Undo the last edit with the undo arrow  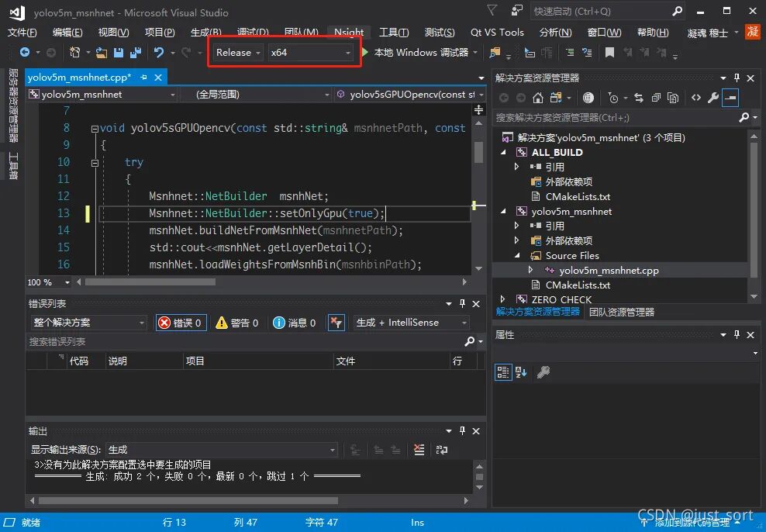click(158, 52)
